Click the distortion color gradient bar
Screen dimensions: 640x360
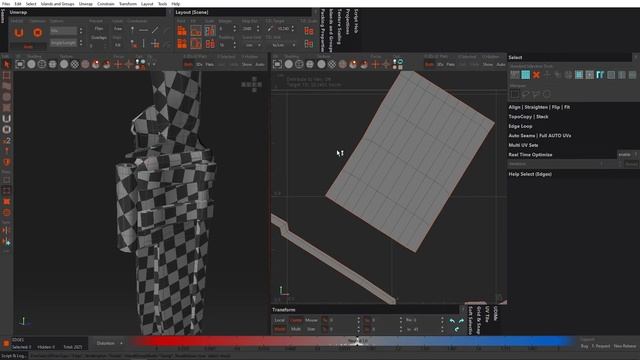click(354, 341)
